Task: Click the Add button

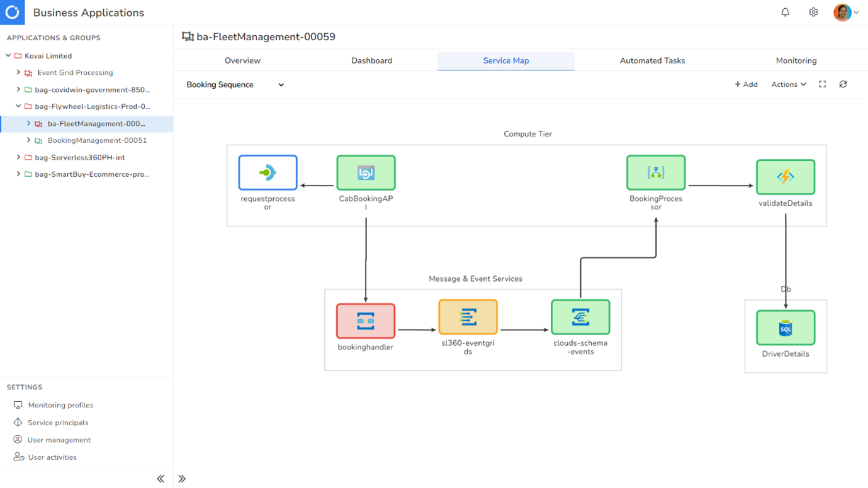Action: [x=746, y=84]
